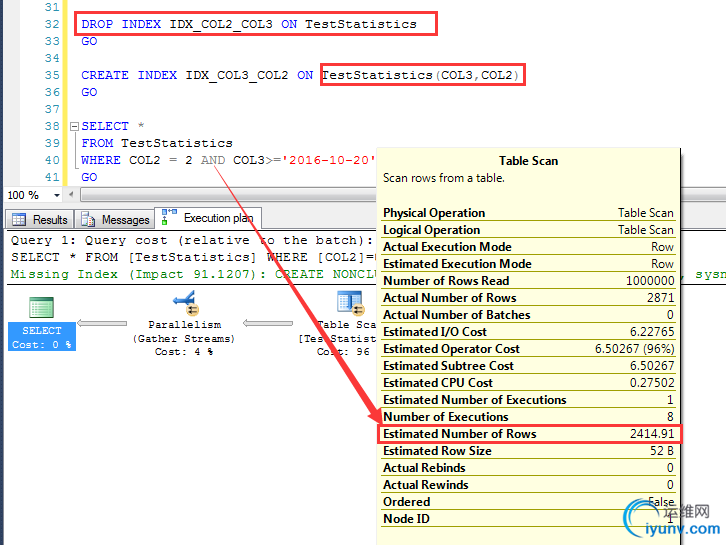Image resolution: width=726 pixels, height=545 pixels.
Task: Click the GO statement on line 33
Action: pos(89,41)
